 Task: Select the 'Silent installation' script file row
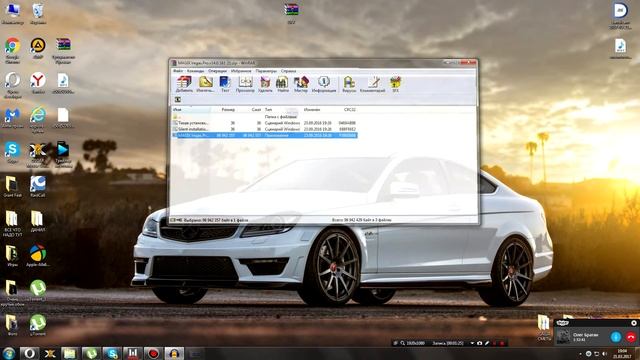click(264, 129)
